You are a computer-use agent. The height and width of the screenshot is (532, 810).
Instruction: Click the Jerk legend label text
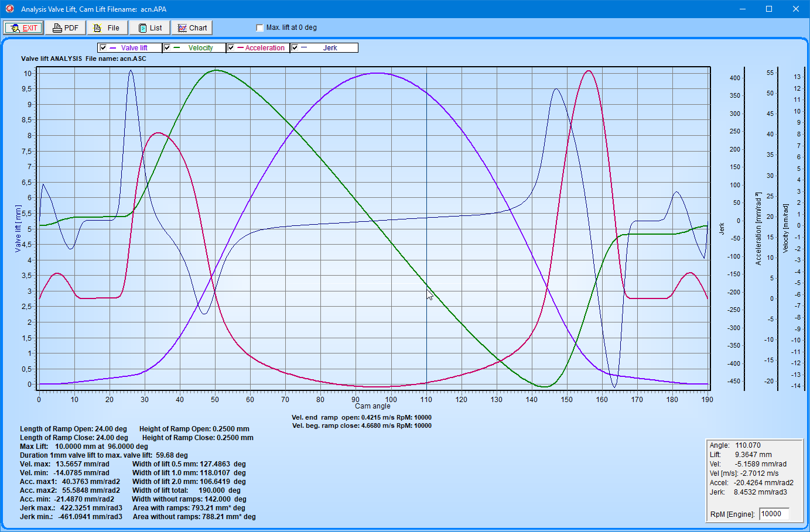tap(330, 48)
